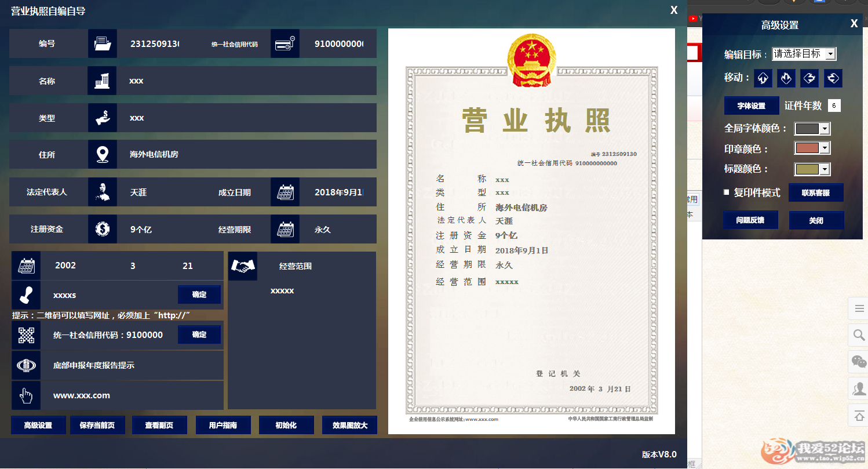
Task: Click the QR code icon
Action: (26, 335)
